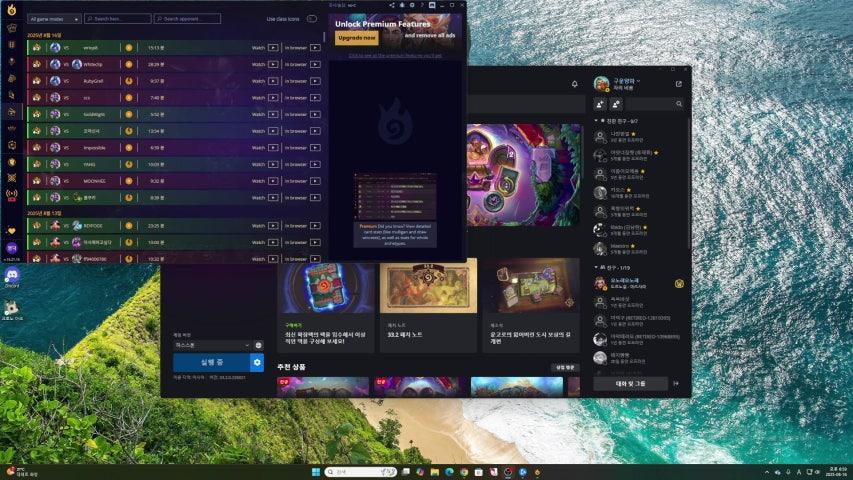Image resolution: width=853 pixels, height=480 pixels.
Task: Click In browser play icon for Whitechip row
Action: coord(315,64)
